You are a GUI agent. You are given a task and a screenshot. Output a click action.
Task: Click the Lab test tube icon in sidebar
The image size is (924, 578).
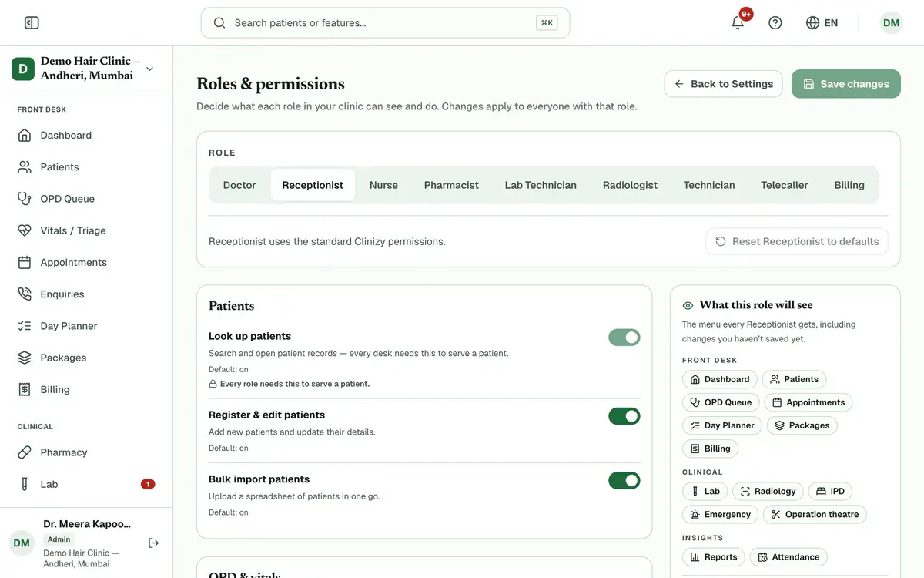click(x=25, y=484)
